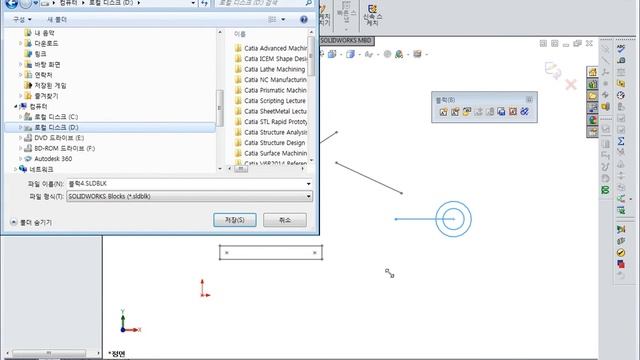This screenshot has width=640, height=360.
Task: Open folder Catia Structure Design
Action: pyautogui.click(x=270, y=143)
